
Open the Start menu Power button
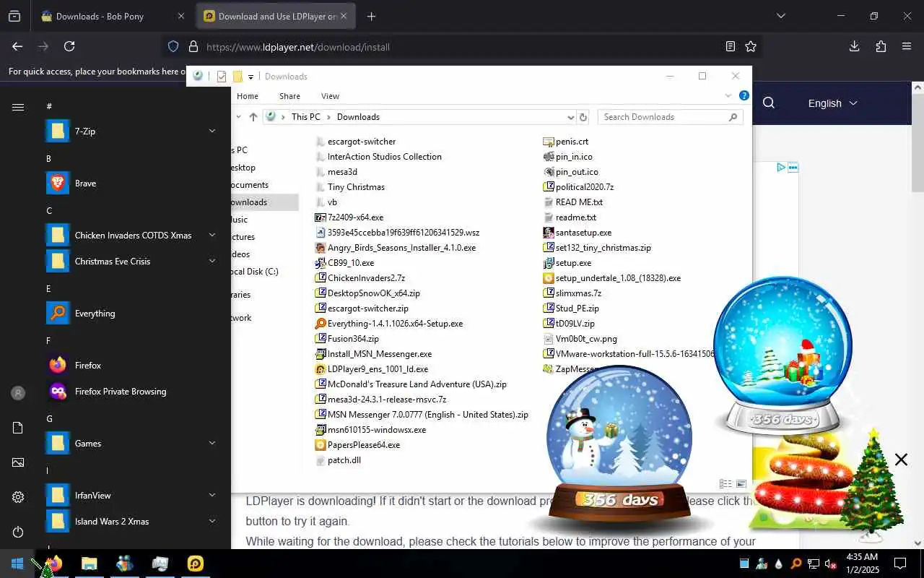(18, 532)
